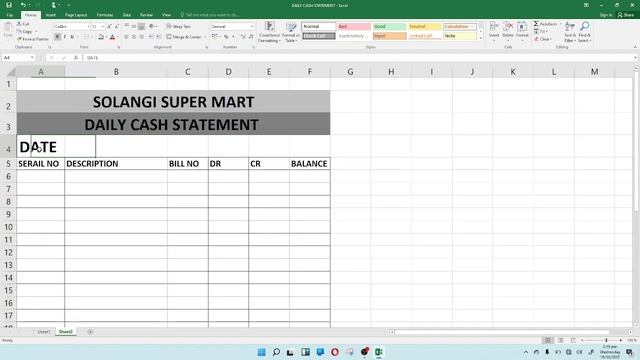Image resolution: width=640 pixels, height=360 pixels.
Task: Set Bottom Align for the cell
Action: coord(141,27)
